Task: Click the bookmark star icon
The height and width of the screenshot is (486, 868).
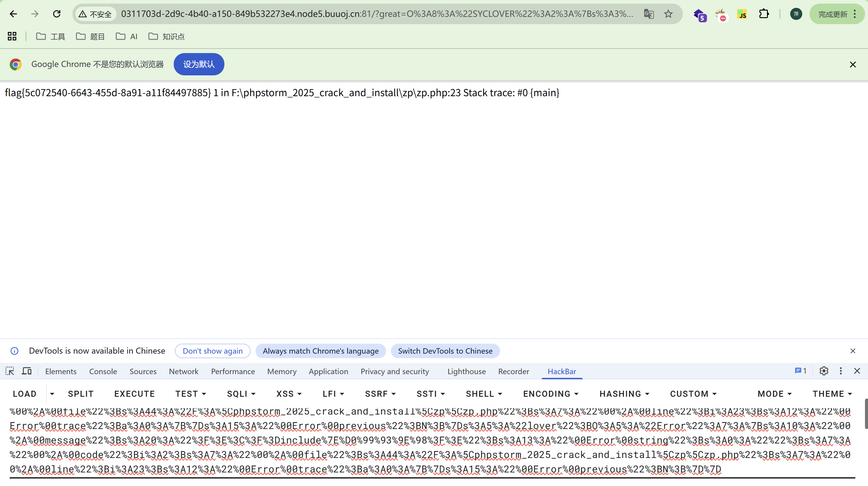Action: (668, 14)
